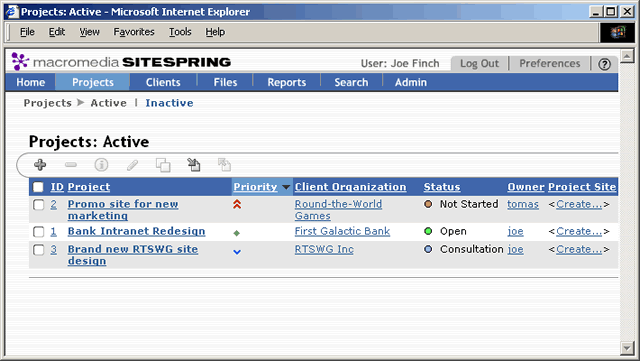Click the scrollbar up arrow
Screen dimensions: 640x361
tap(627, 56)
